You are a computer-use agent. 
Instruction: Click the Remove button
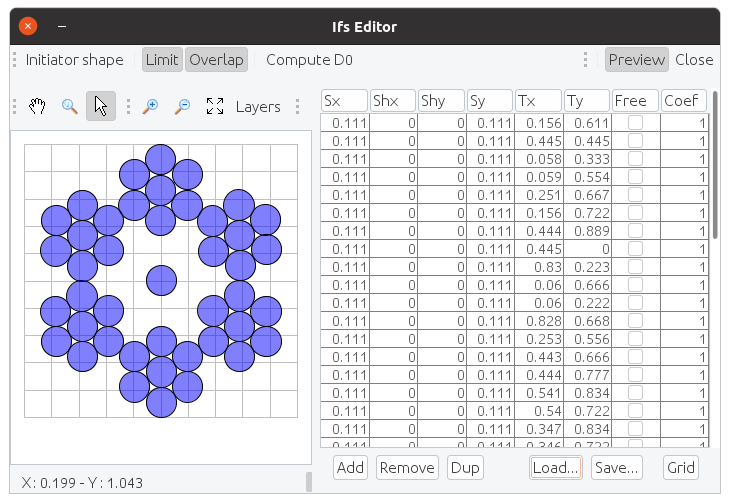tap(407, 468)
